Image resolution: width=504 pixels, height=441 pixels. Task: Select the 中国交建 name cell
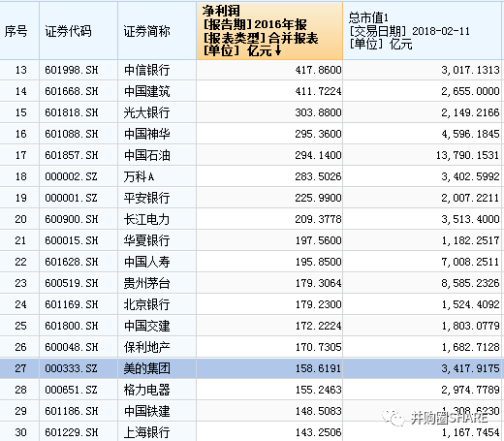tap(157, 326)
